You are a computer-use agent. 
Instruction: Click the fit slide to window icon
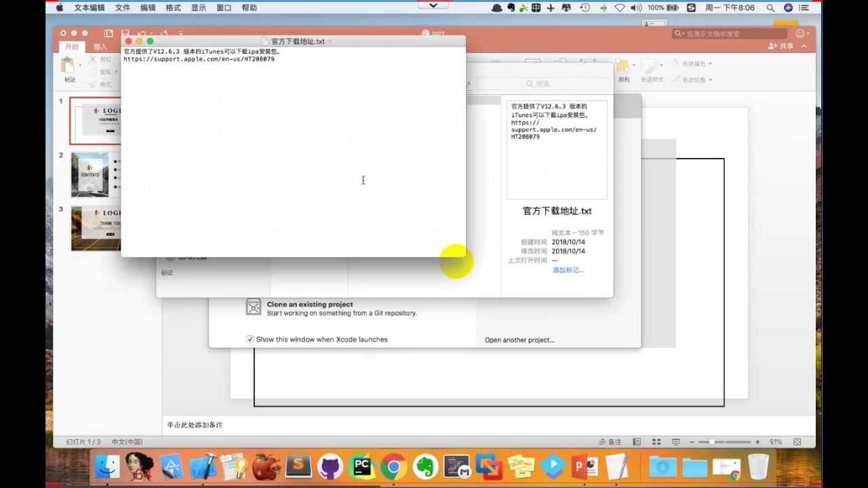tap(797, 442)
